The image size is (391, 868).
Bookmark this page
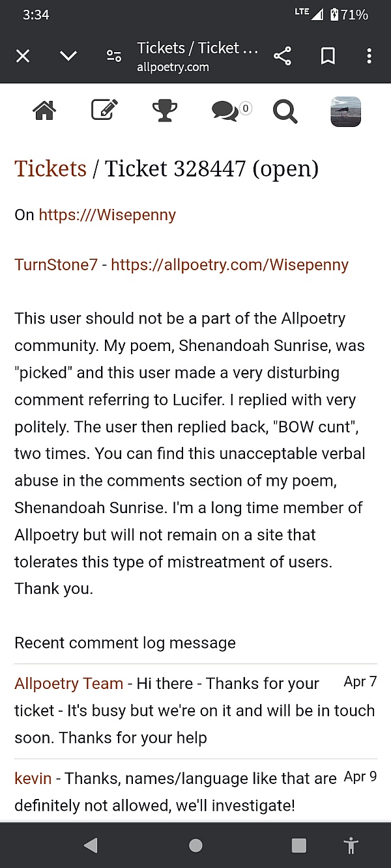[x=328, y=56]
